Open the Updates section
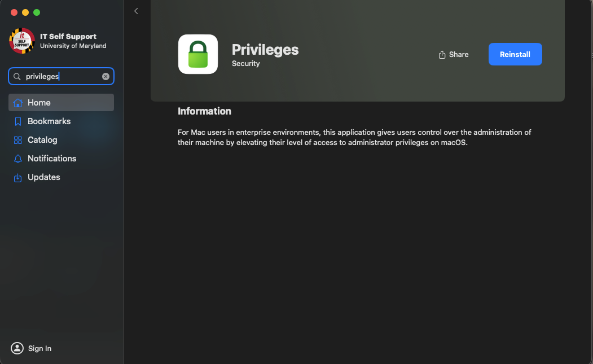 pyautogui.click(x=61, y=177)
